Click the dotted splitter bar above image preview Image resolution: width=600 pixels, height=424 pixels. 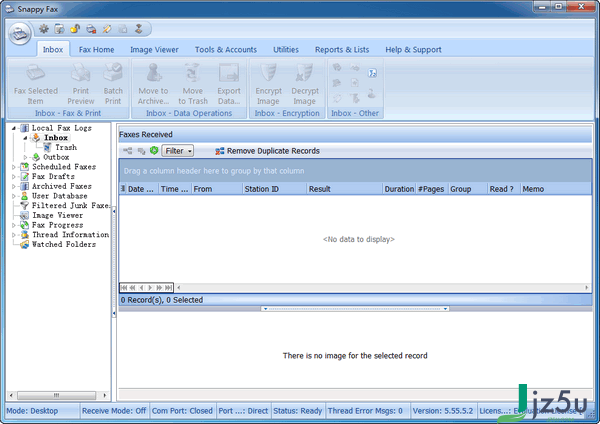click(355, 308)
